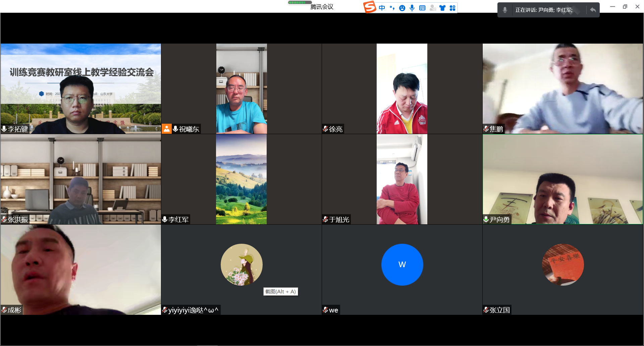Click the host badge next to 祝曦东

tap(167, 129)
